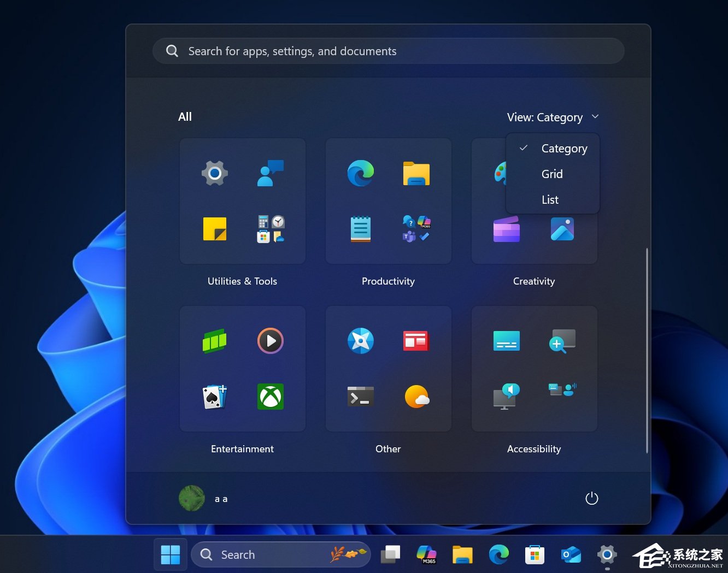Click the "All" heading text
This screenshot has height=573, width=728.
click(185, 117)
